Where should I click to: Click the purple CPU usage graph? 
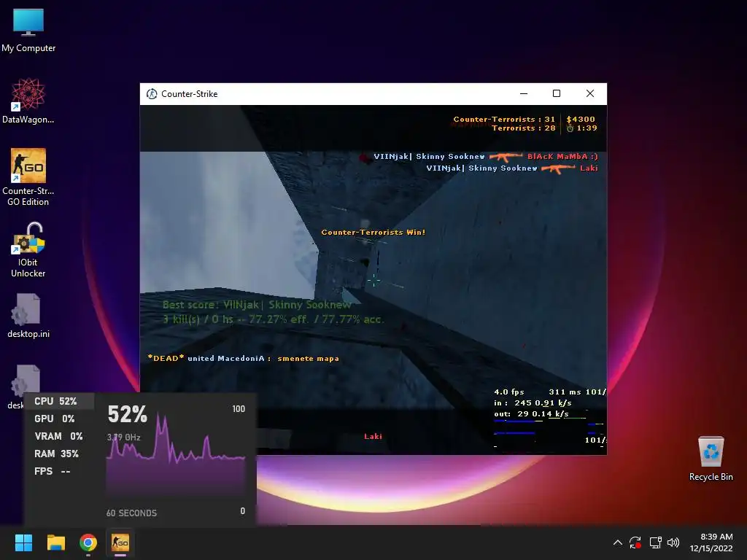click(x=176, y=455)
